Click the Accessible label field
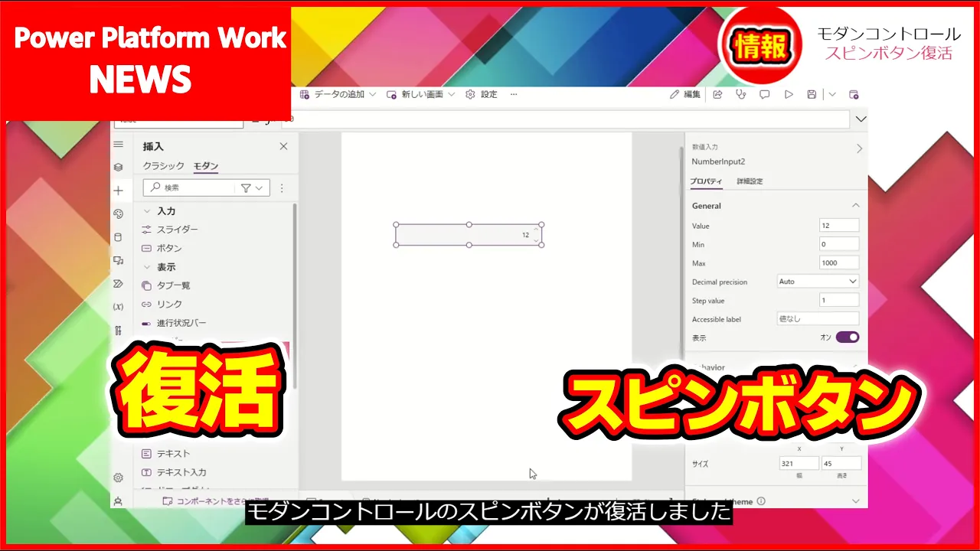The width and height of the screenshot is (980, 551). pyautogui.click(x=818, y=319)
